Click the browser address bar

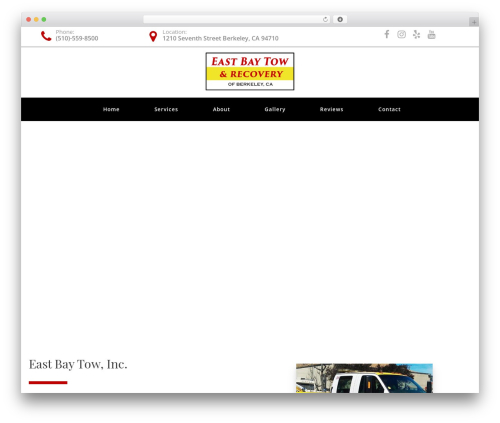click(237, 20)
